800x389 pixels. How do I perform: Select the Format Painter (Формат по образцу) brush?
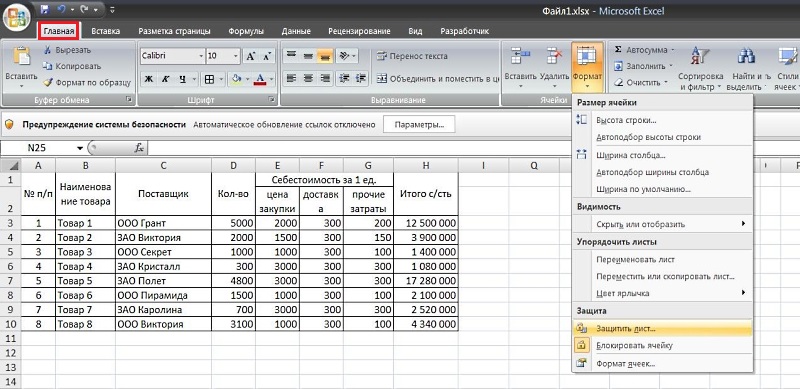click(47, 82)
